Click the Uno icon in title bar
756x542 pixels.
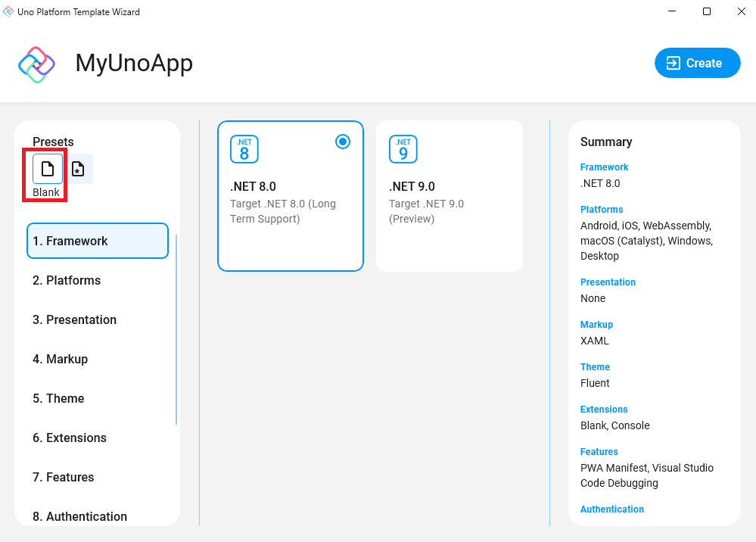click(x=8, y=11)
